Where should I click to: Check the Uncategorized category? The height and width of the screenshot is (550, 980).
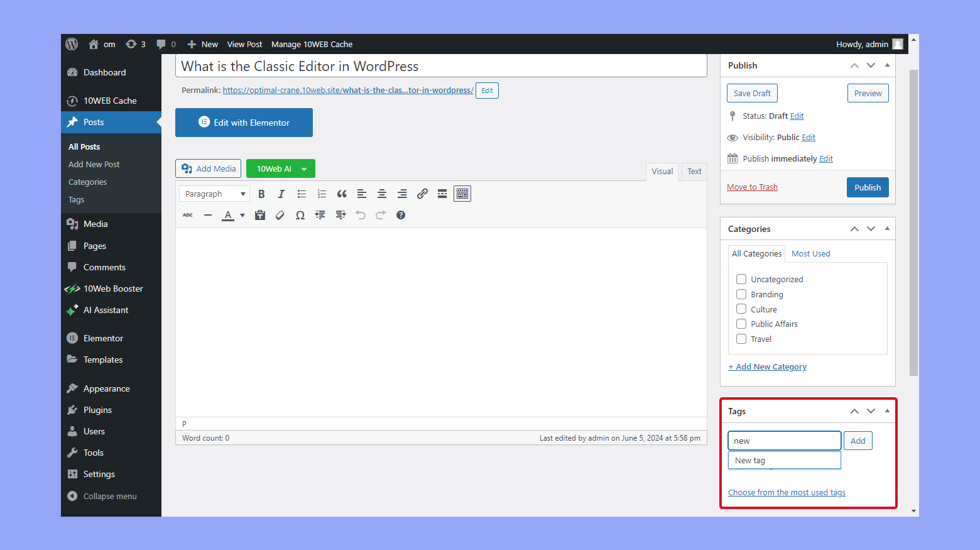(741, 279)
